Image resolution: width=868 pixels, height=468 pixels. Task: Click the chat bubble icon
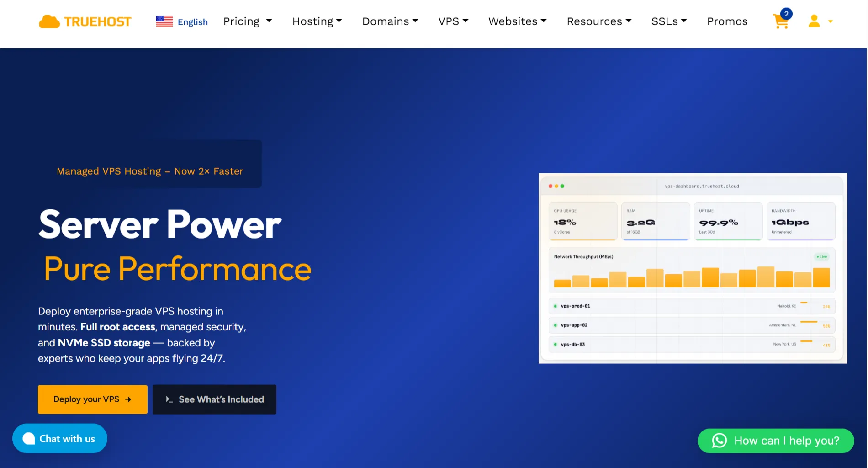coord(29,439)
